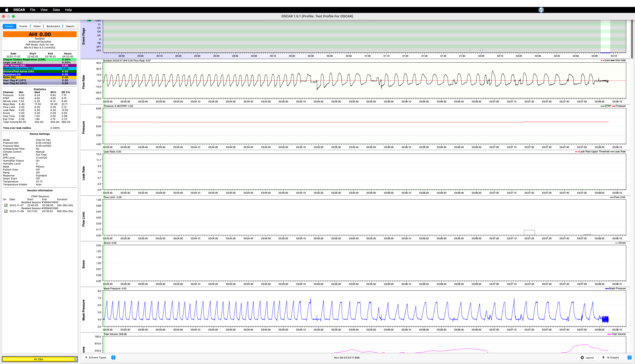Open the File menu
The width and height of the screenshot is (635, 364).
(32, 10)
